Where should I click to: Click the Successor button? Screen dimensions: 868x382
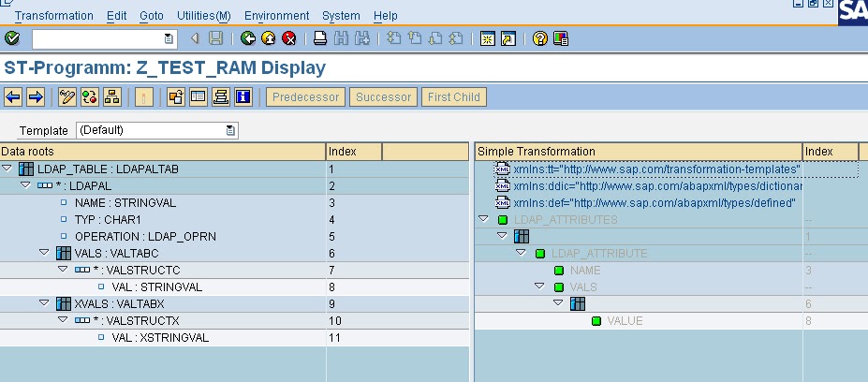click(383, 97)
